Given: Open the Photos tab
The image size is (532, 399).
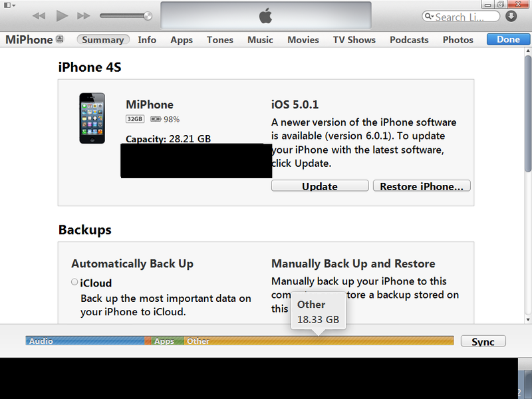Looking at the screenshot, I should (x=458, y=40).
